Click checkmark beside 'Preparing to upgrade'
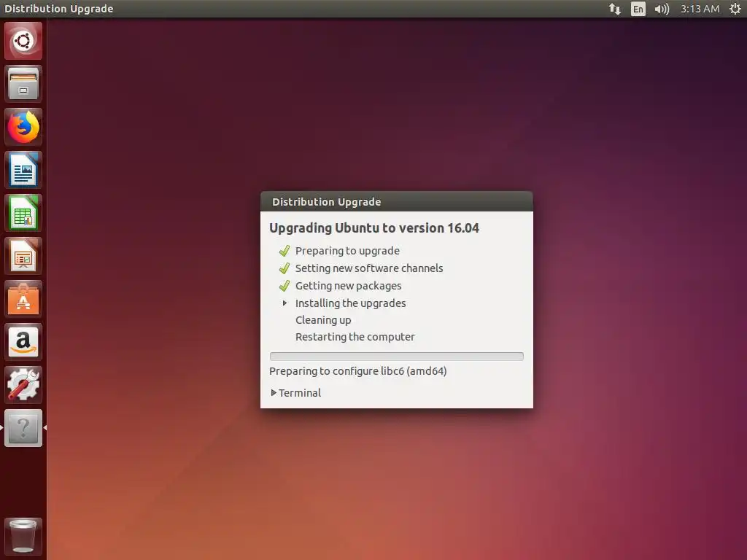The height and width of the screenshot is (560, 747). pos(285,251)
